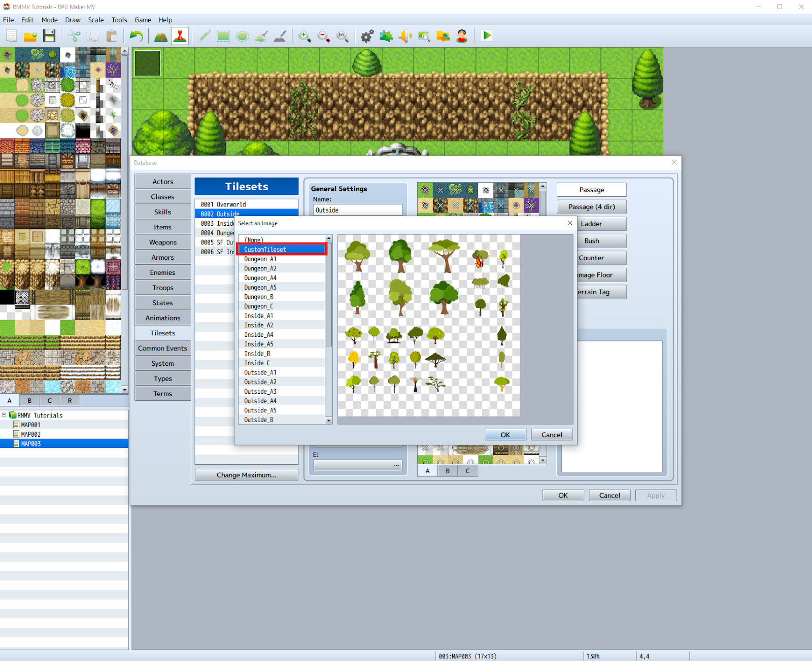The image size is (812, 661).
Task: Click the Zoom Out magnifier icon
Action: tap(323, 36)
